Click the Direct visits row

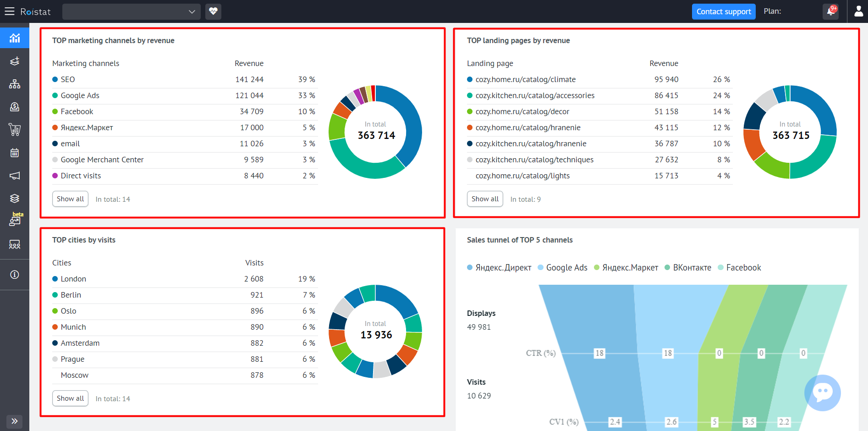click(185, 176)
